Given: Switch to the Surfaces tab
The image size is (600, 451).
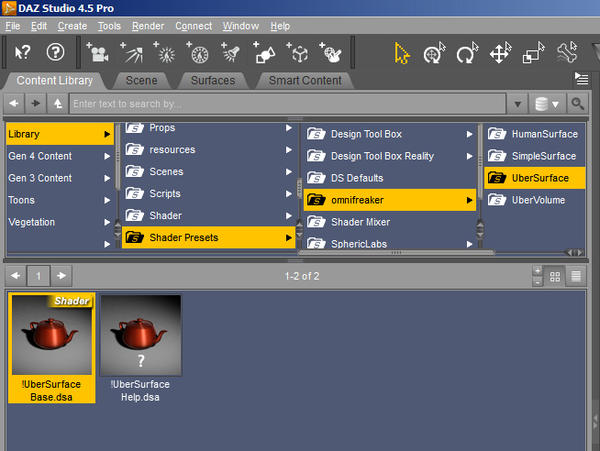Looking at the screenshot, I should (213, 81).
